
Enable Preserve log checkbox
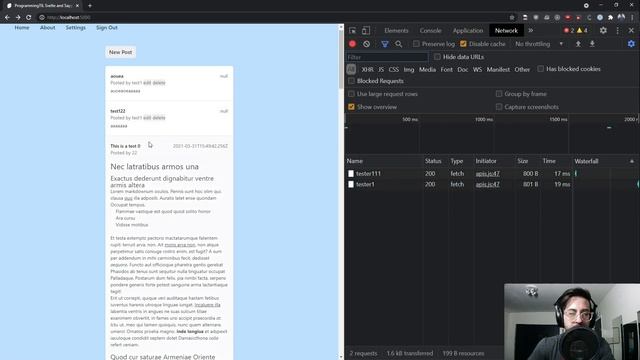pyautogui.click(x=416, y=44)
